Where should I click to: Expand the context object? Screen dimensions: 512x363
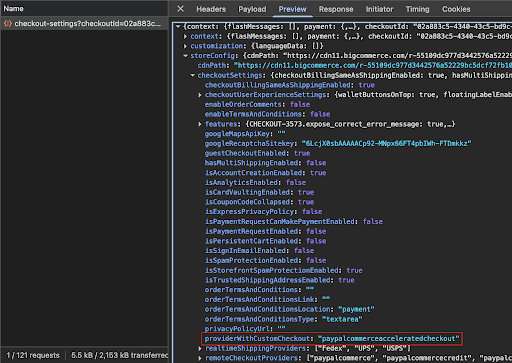tap(186, 36)
